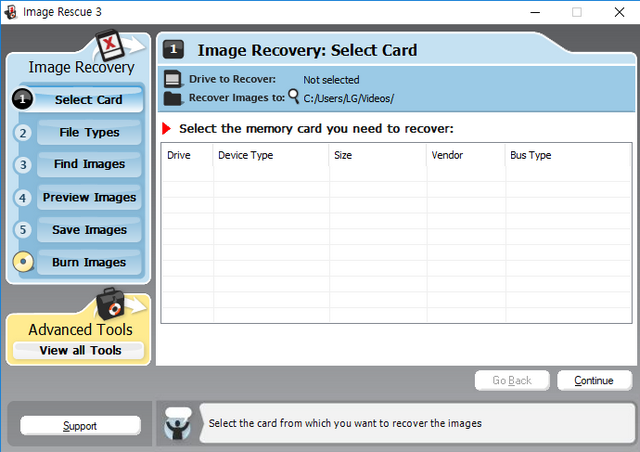Close the Image Rescue 3 window
Viewport: 640px width, 452px height.
click(619, 12)
